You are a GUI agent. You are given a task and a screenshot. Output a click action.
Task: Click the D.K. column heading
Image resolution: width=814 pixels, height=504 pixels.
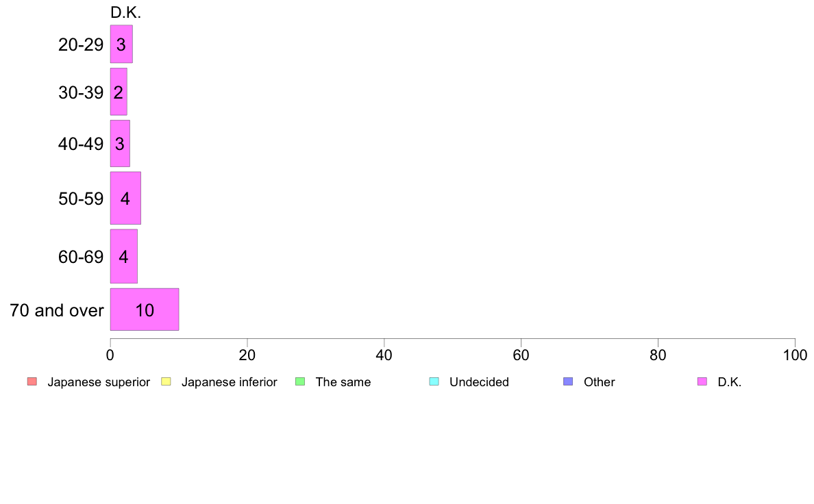coord(125,13)
